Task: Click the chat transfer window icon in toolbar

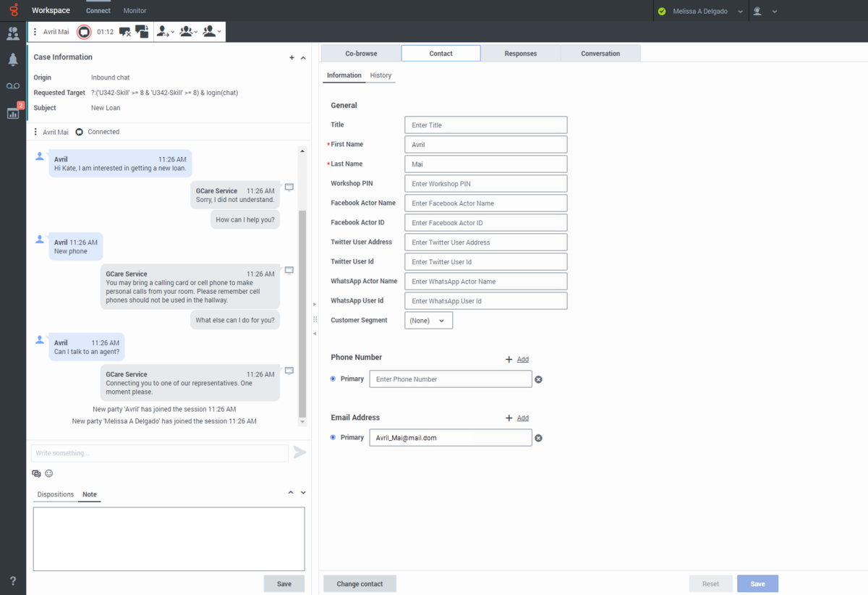Action: point(142,31)
